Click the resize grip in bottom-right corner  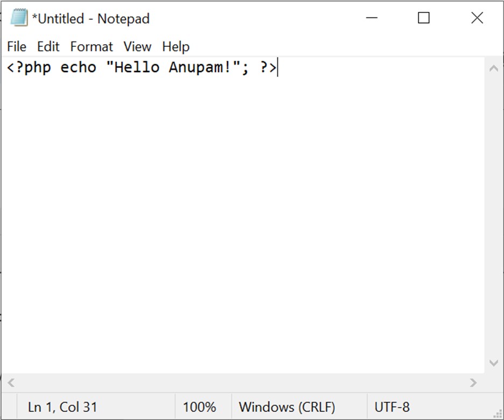coord(498,414)
